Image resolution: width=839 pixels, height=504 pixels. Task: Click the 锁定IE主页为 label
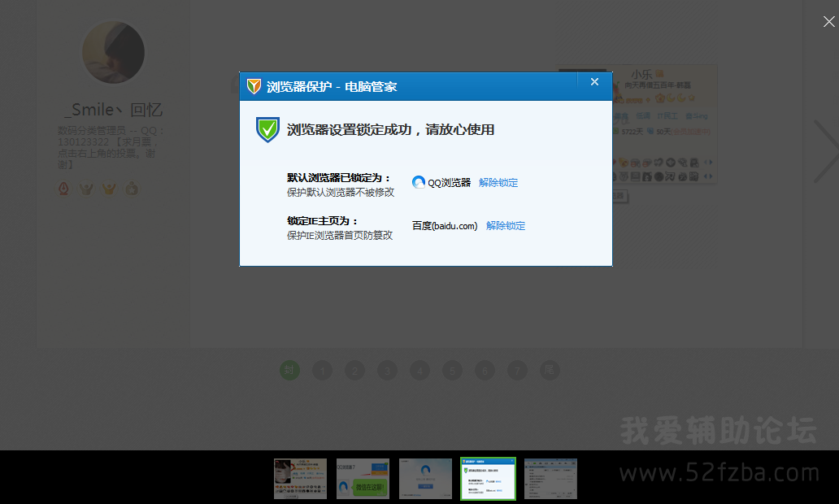pos(322,220)
